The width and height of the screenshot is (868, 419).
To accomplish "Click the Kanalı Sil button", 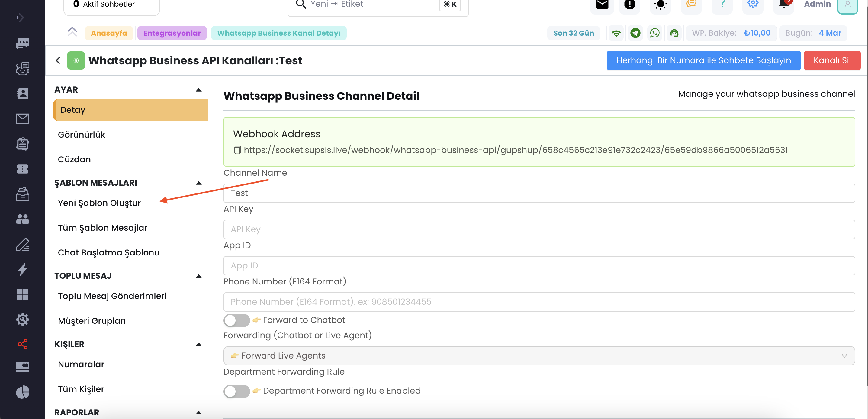I will coord(832,60).
